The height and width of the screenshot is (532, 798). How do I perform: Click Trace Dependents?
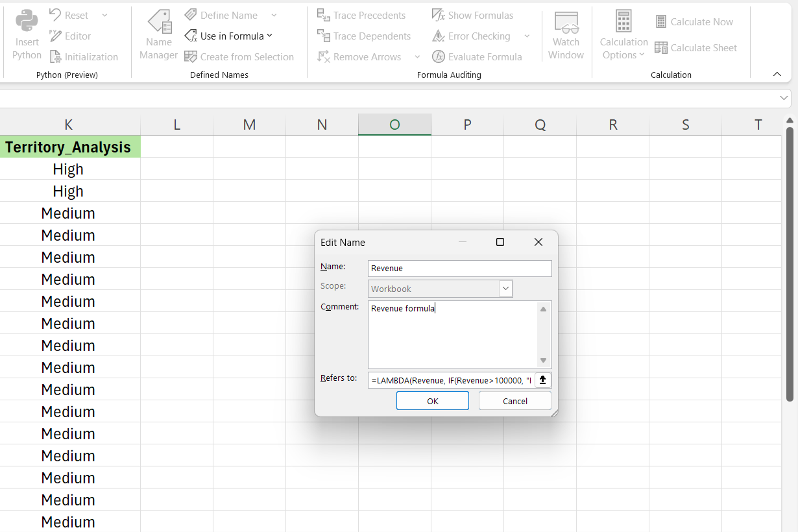click(364, 36)
